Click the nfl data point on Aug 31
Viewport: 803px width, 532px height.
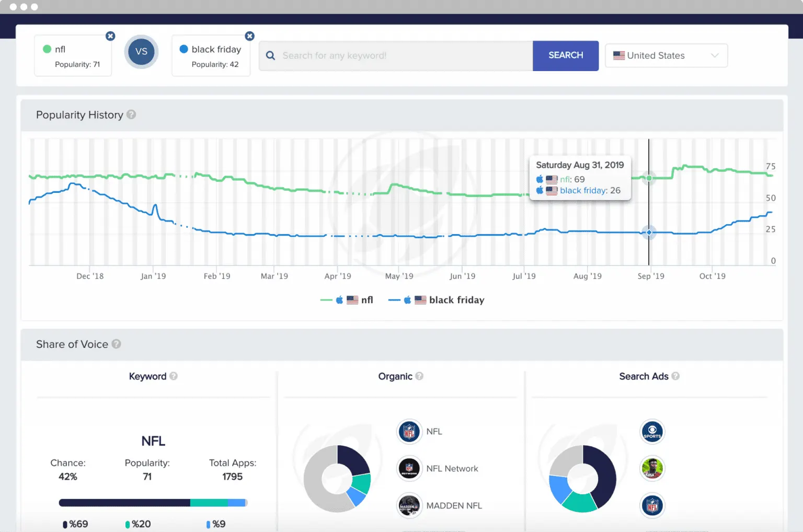pyautogui.click(x=649, y=178)
